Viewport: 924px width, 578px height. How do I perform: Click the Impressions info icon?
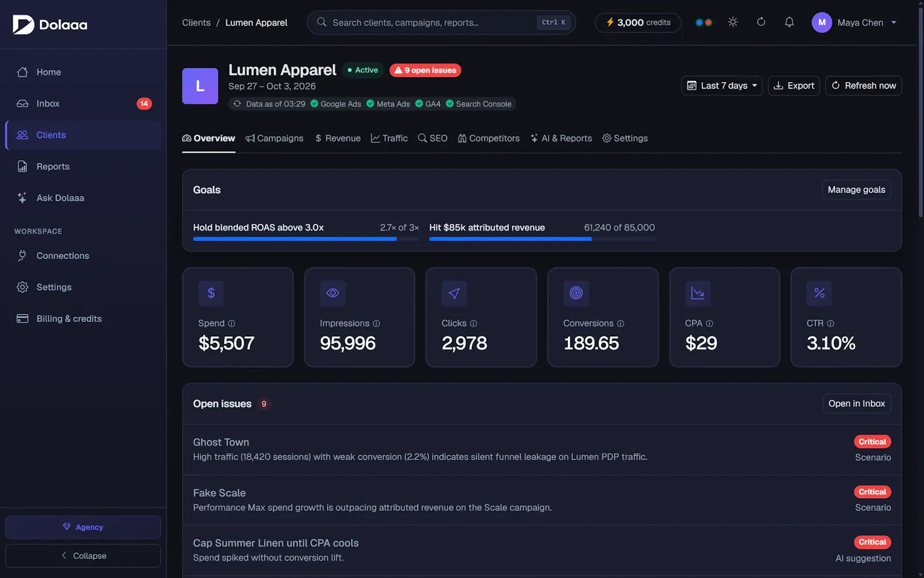coord(377,324)
